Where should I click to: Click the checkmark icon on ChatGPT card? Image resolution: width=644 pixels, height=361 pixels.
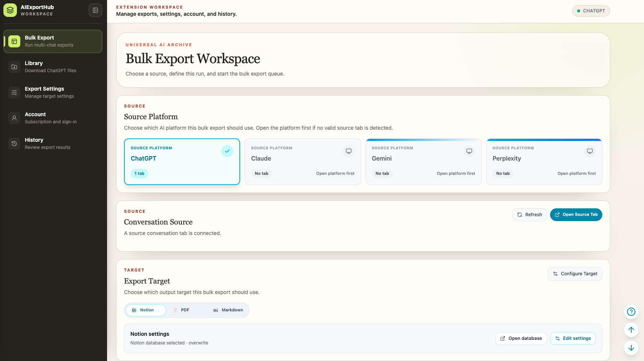click(227, 151)
